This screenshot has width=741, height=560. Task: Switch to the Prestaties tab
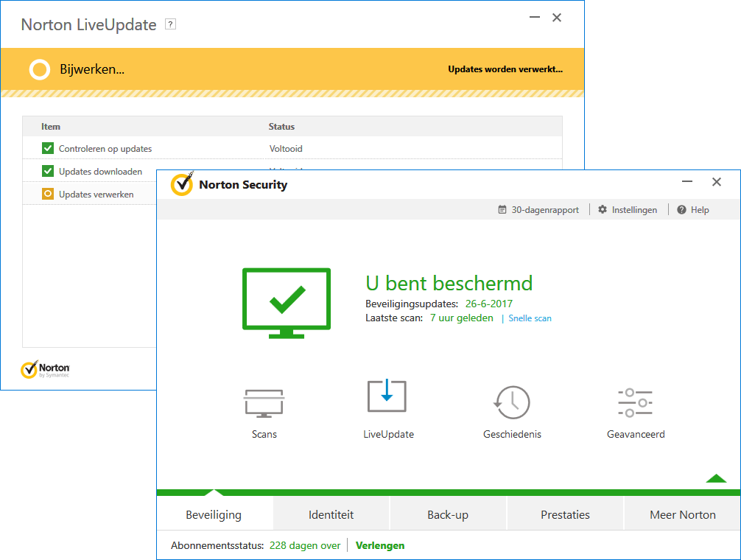565,514
